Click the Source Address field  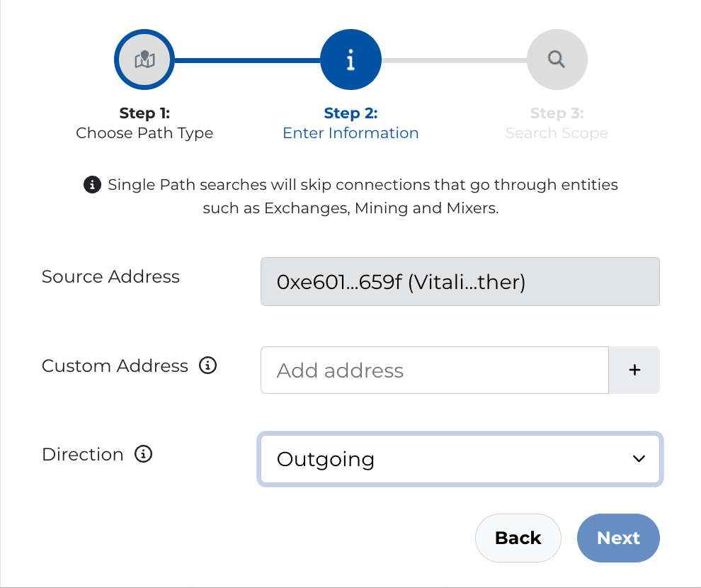460,282
